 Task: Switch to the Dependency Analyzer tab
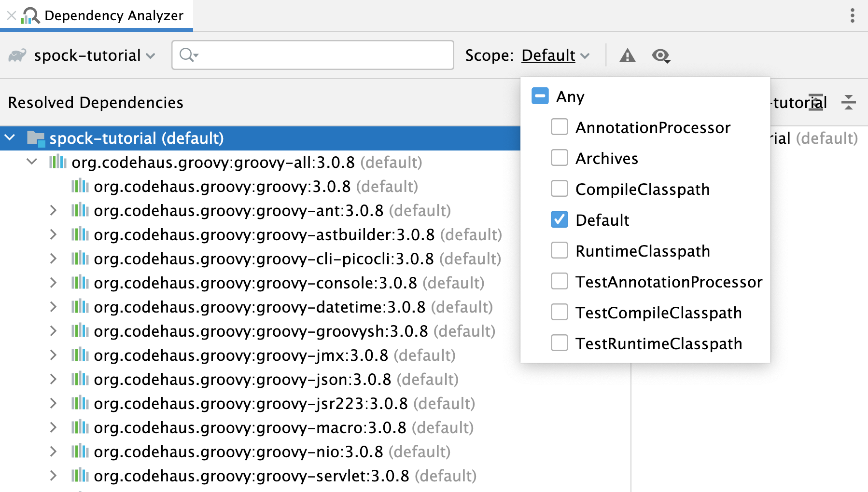click(x=113, y=15)
